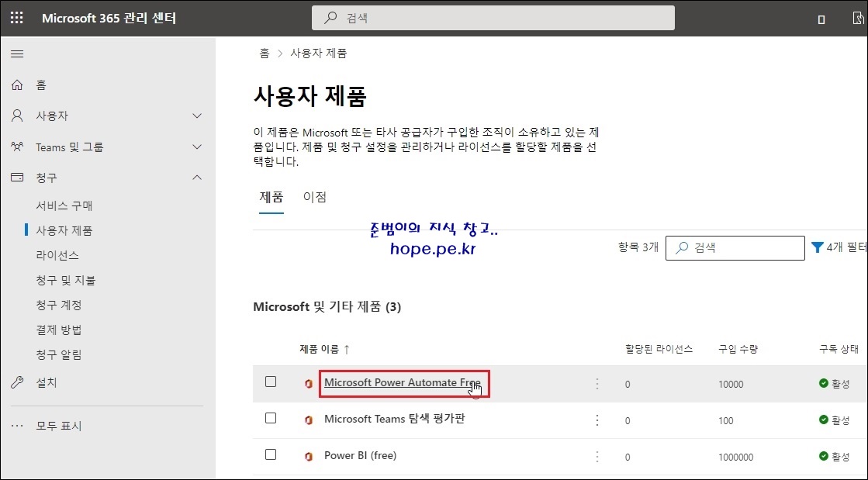
Task: Click the Microsoft 및 기타 제품 (3) heading
Action: point(327,307)
